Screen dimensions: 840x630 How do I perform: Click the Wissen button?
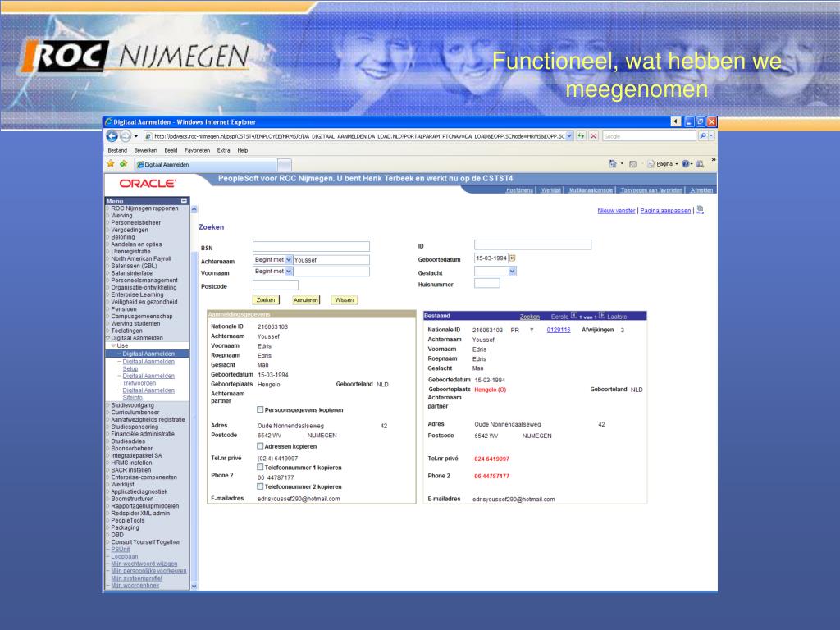click(344, 300)
